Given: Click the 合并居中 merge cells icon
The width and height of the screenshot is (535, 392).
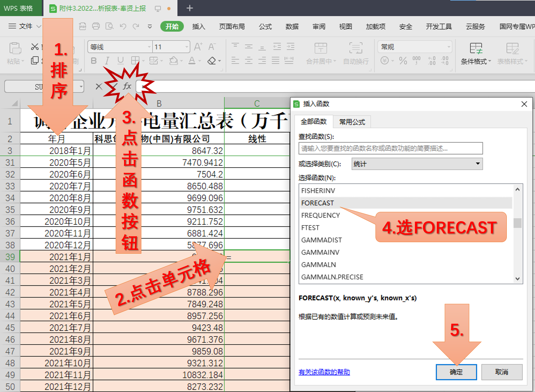Looking at the screenshot, I should click(x=320, y=53).
